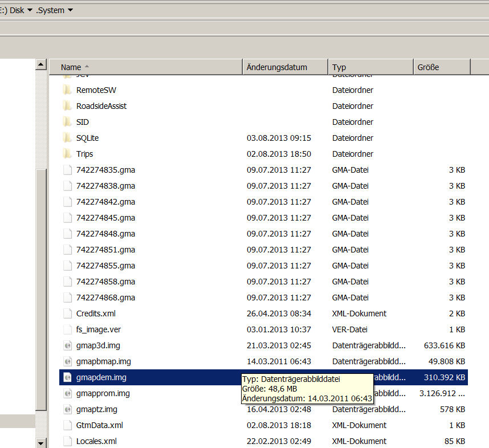Sort by Typ column header

339,67
